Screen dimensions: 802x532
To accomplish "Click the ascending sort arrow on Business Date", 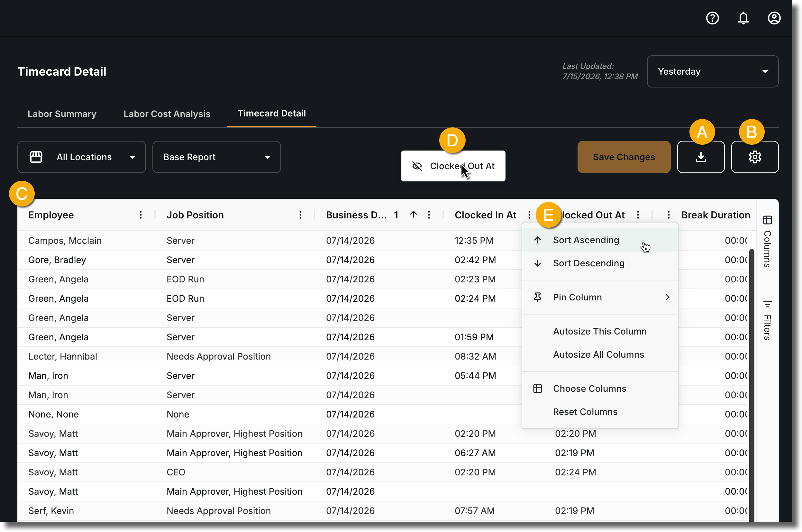I will tap(413, 215).
